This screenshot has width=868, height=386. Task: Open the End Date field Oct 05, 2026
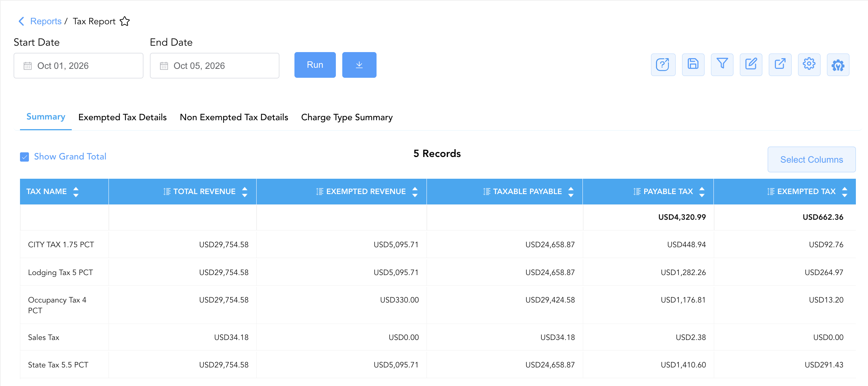(215, 66)
